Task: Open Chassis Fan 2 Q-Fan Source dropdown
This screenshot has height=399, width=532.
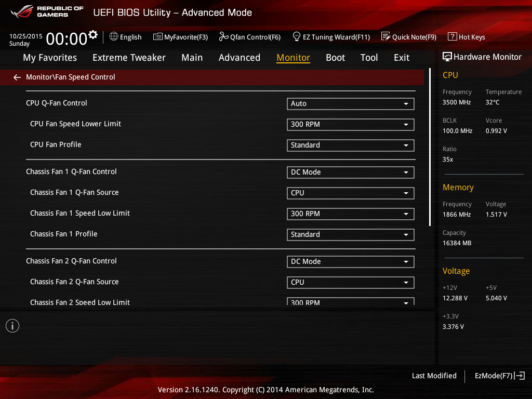Action: click(351, 282)
